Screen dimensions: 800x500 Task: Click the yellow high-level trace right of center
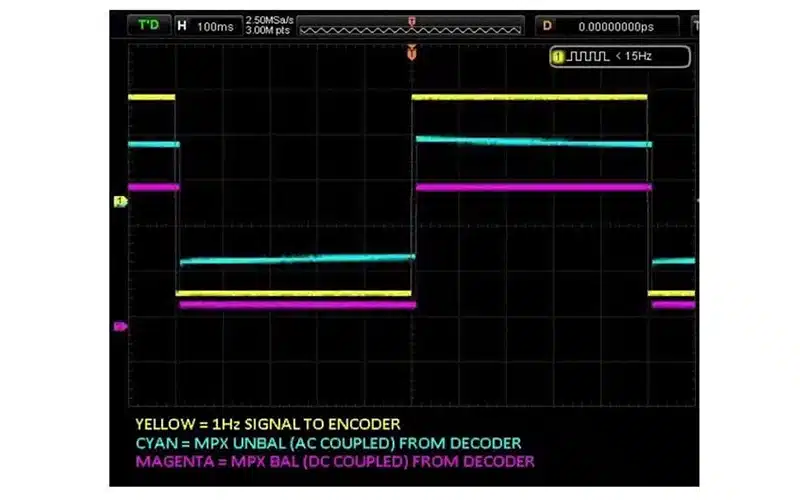point(529,97)
